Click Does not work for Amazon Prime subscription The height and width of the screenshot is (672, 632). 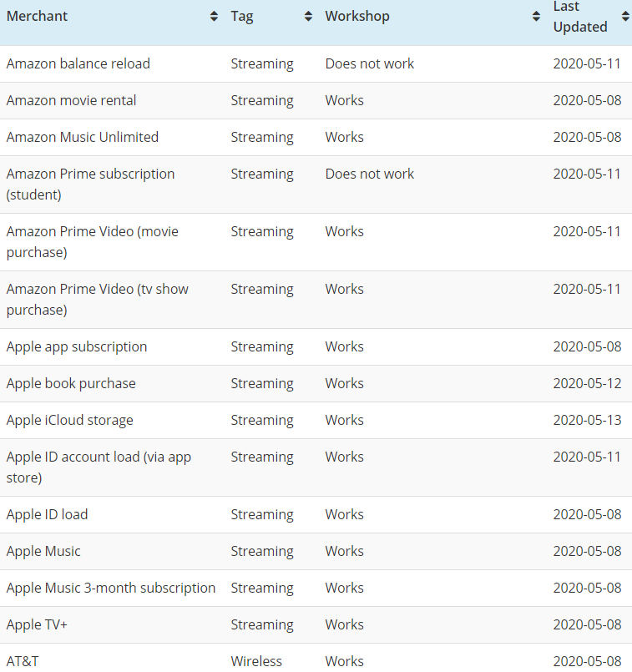370,174
